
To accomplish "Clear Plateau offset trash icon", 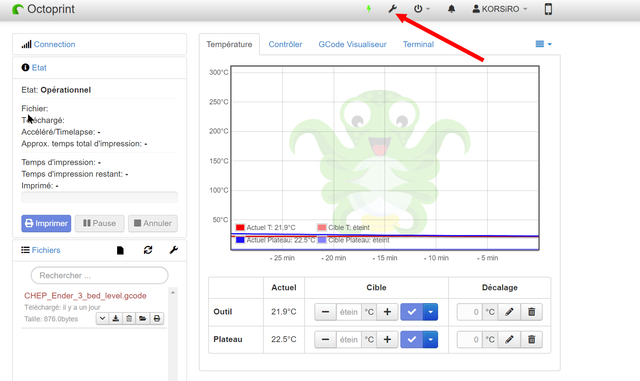I will tap(531, 339).
